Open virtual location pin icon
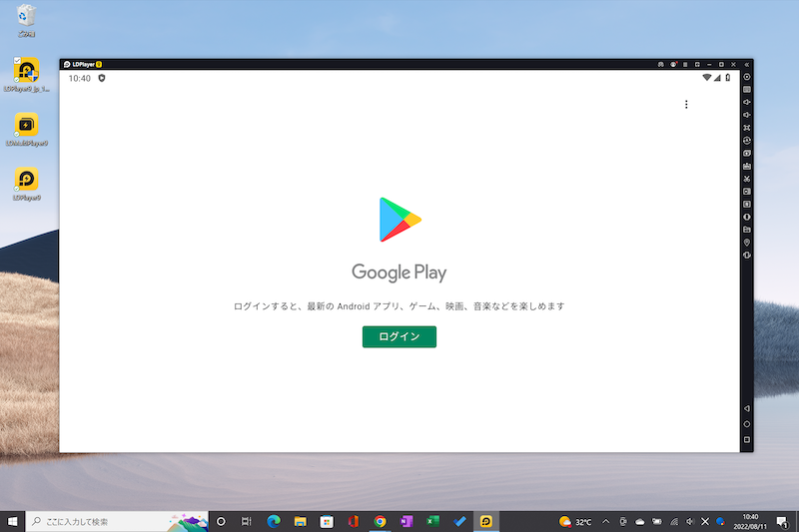The image size is (799, 532). (747, 243)
